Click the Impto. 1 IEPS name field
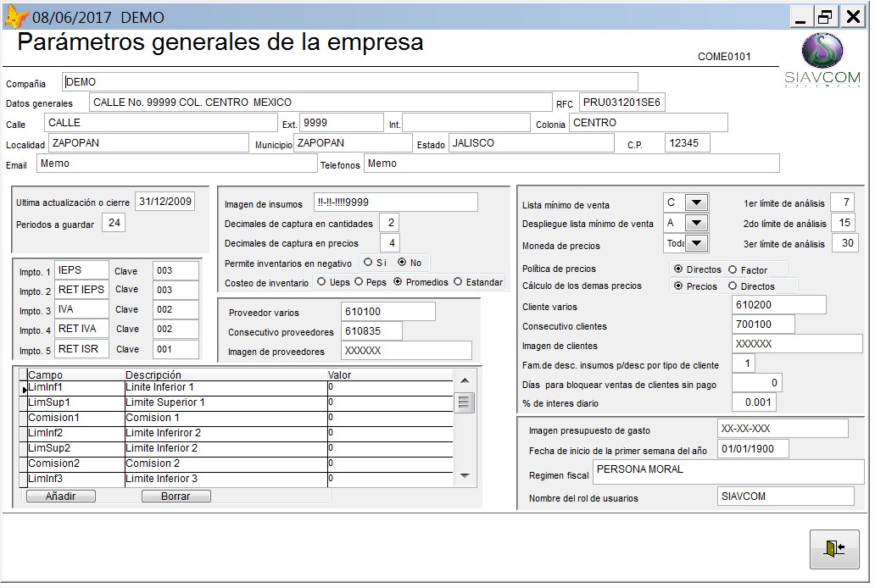The height and width of the screenshot is (588, 875). tap(81, 270)
